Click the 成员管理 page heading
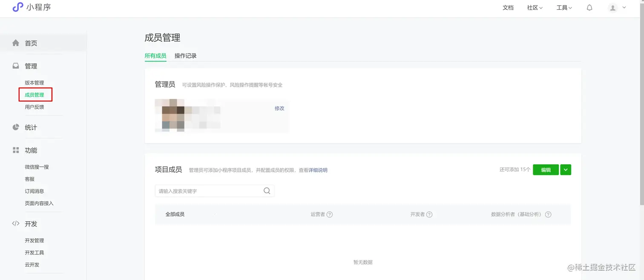The image size is (644, 280). pyautogui.click(x=162, y=37)
